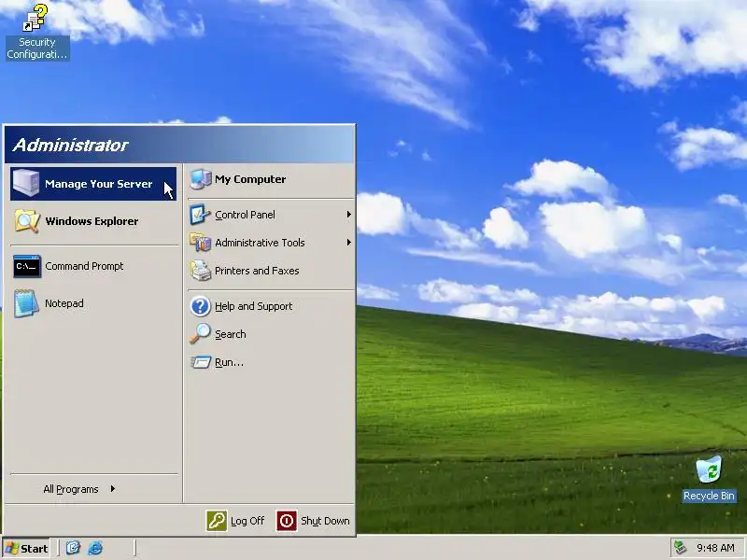This screenshot has width=747, height=560.
Task: Click the Administrative Tools icon
Action: click(200, 243)
